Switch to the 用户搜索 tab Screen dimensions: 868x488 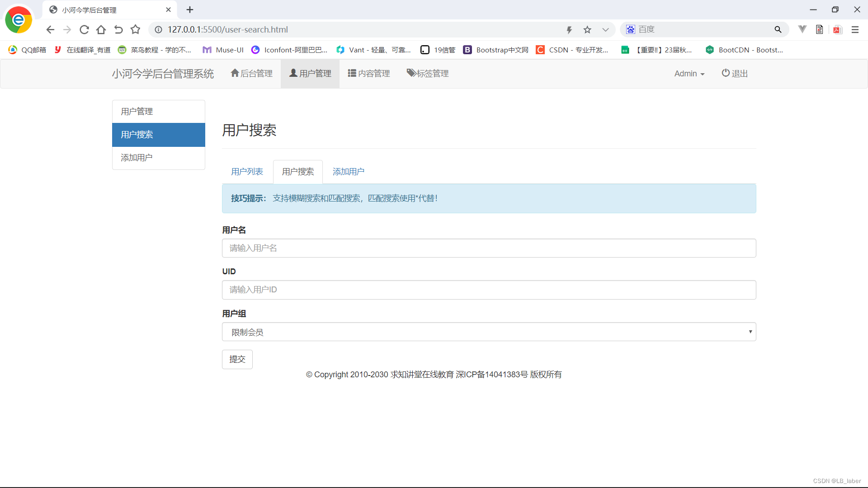[x=298, y=172]
